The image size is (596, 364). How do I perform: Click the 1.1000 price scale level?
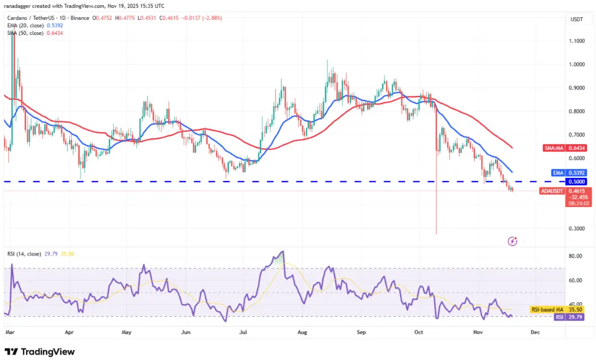click(x=577, y=41)
